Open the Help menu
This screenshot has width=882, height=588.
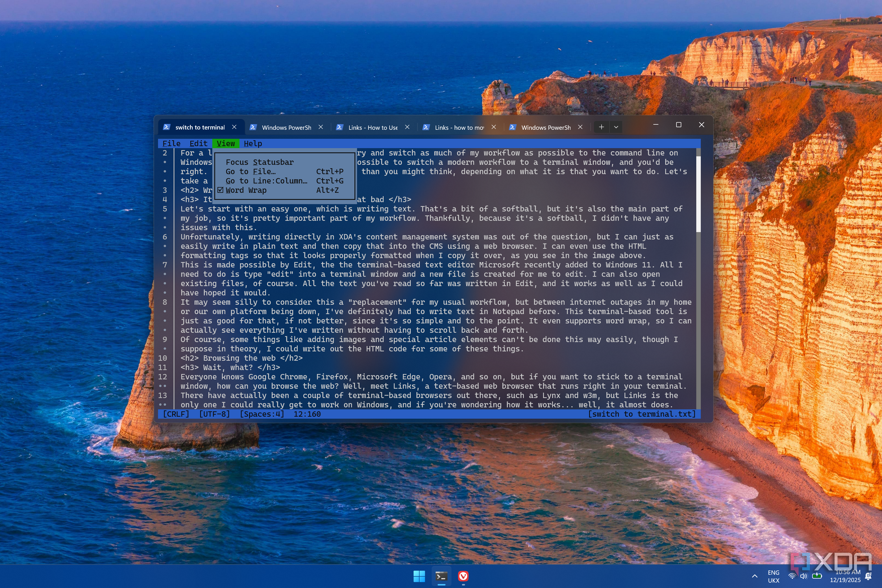(x=253, y=144)
